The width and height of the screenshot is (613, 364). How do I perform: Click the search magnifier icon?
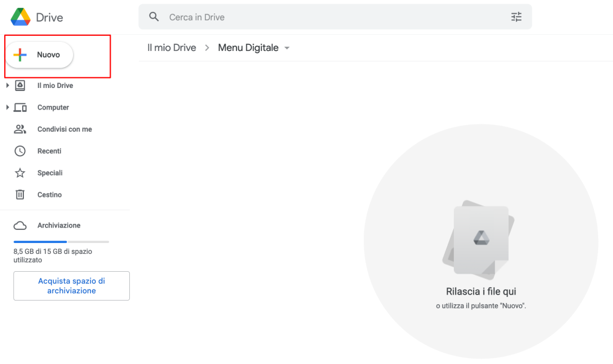click(x=154, y=17)
